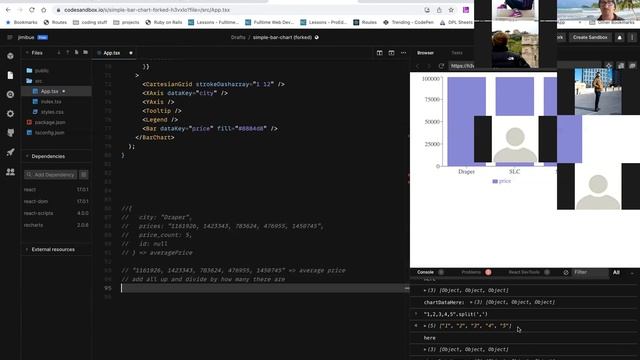The width and height of the screenshot is (640, 360).
Task: Open package.json in file tree
Action: click(x=50, y=122)
